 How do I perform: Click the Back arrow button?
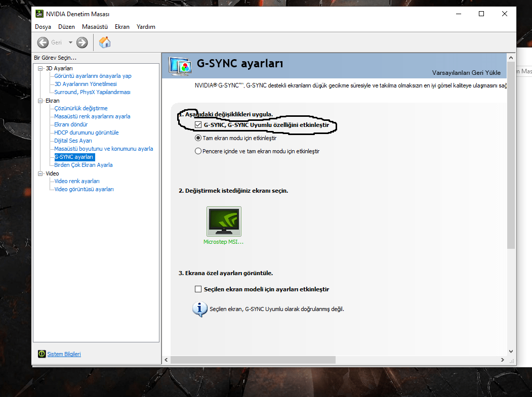[x=43, y=42]
